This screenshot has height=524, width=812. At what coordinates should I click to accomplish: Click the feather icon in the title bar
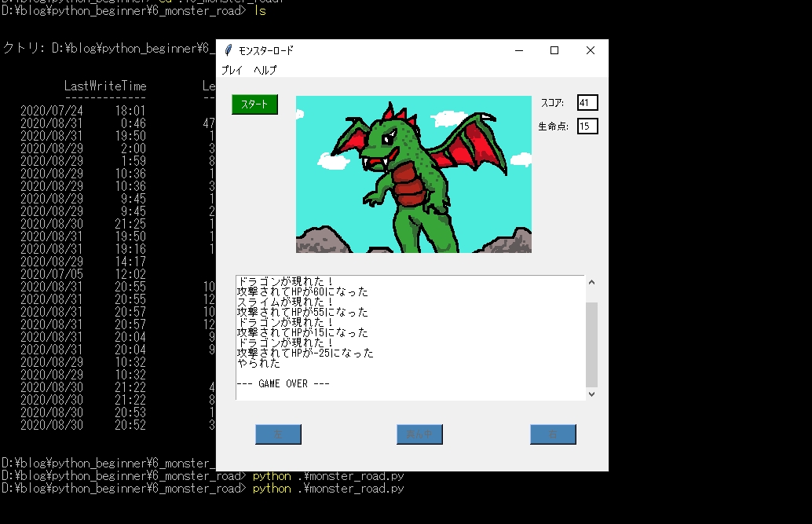pyautogui.click(x=228, y=50)
